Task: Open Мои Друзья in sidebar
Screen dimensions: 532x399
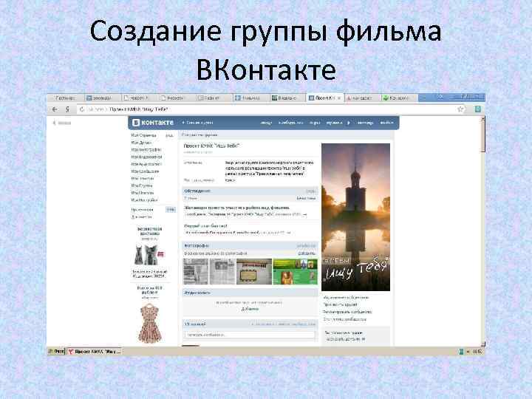Action: tap(141, 143)
